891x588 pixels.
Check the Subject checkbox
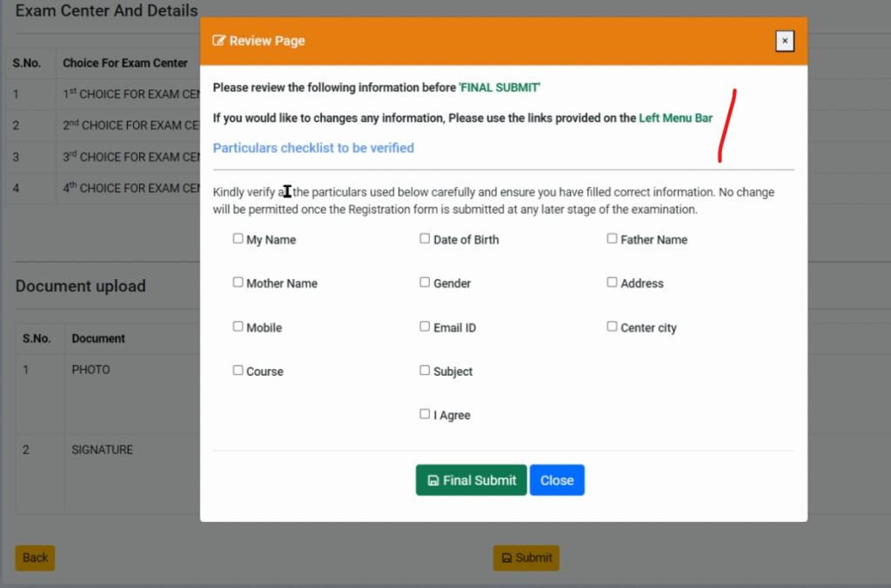pyautogui.click(x=425, y=371)
